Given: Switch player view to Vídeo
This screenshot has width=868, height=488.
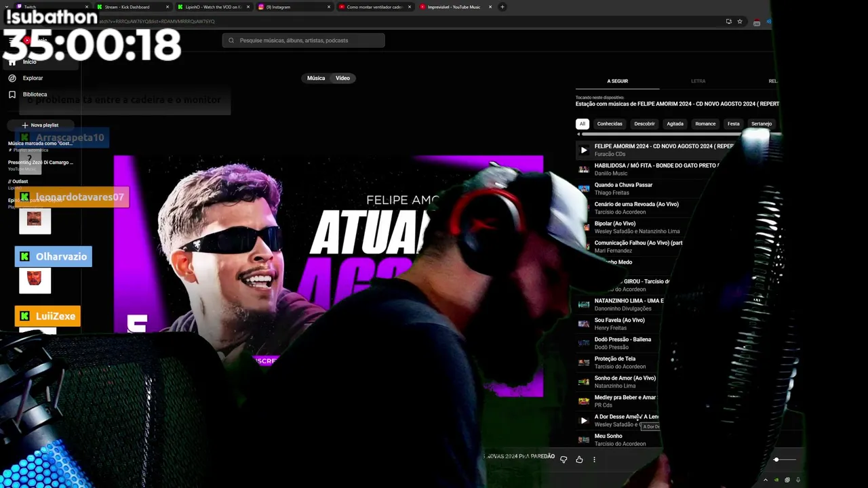Looking at the screenshot, I should (x=342, y=78).
